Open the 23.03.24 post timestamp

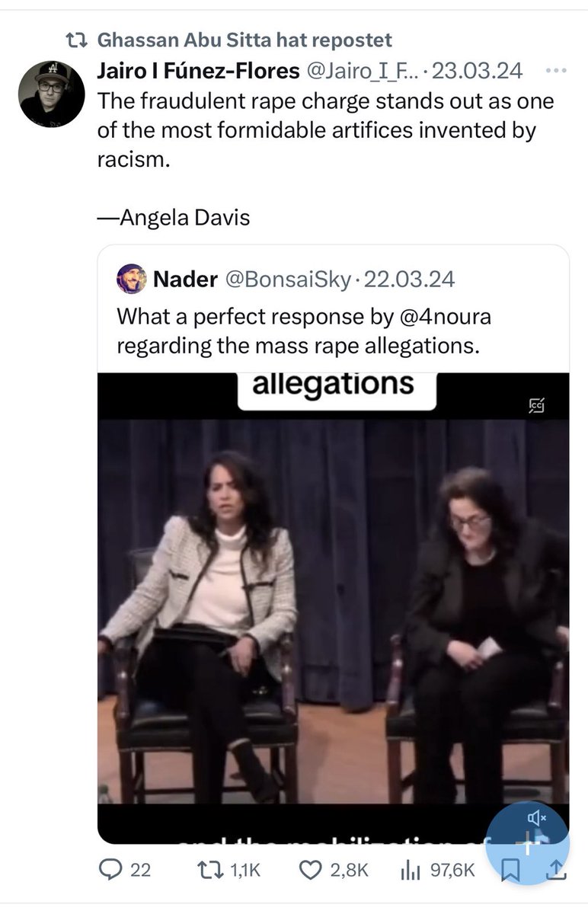pos(477,71)
